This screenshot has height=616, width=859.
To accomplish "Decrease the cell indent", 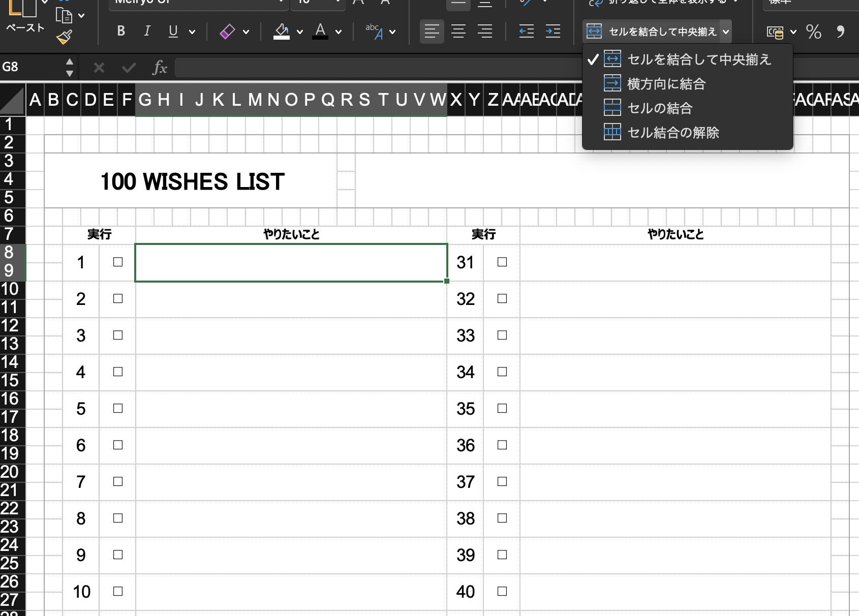I will (x=526, y=32).
